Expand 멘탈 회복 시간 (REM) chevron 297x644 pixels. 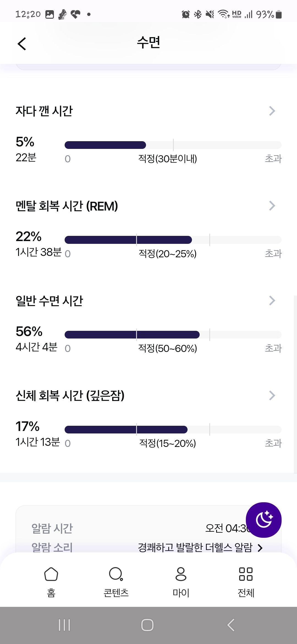point(272,206)
